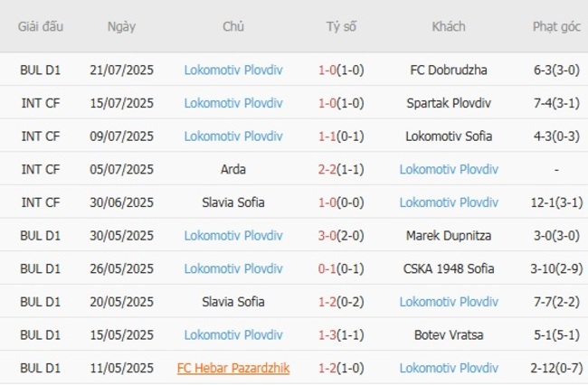Click the Spartak Plovdiv team name
588x385 pixels.
tap(449, 102)
